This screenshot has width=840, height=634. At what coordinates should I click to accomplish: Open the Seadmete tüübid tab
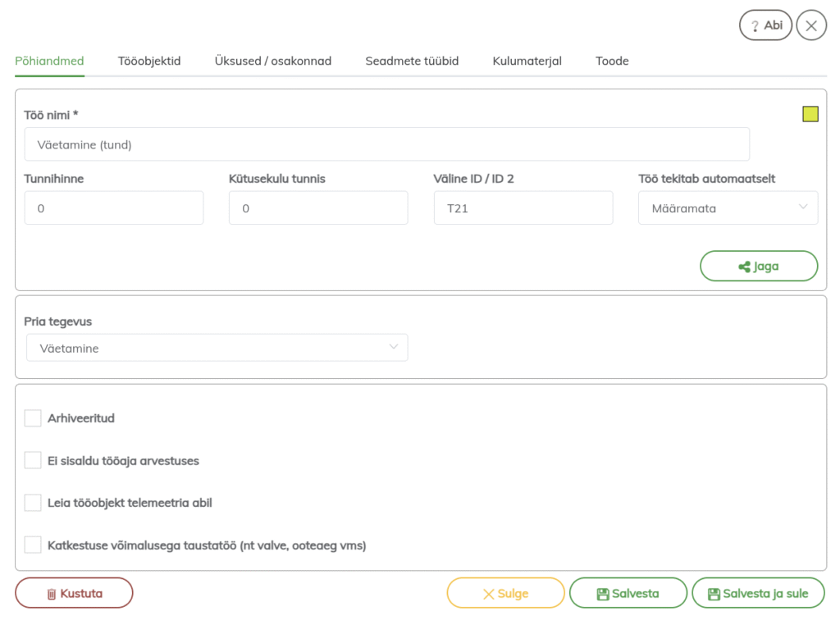(x=412, y=62)
